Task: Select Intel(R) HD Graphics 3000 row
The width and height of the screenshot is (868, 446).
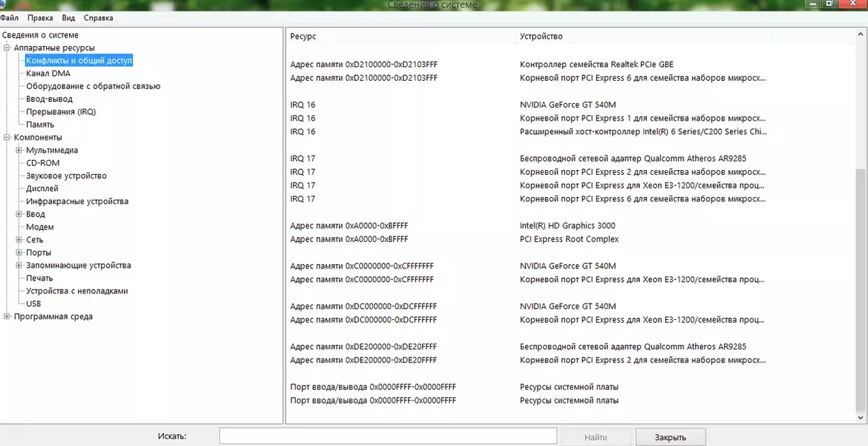Action: click(570, 226)
